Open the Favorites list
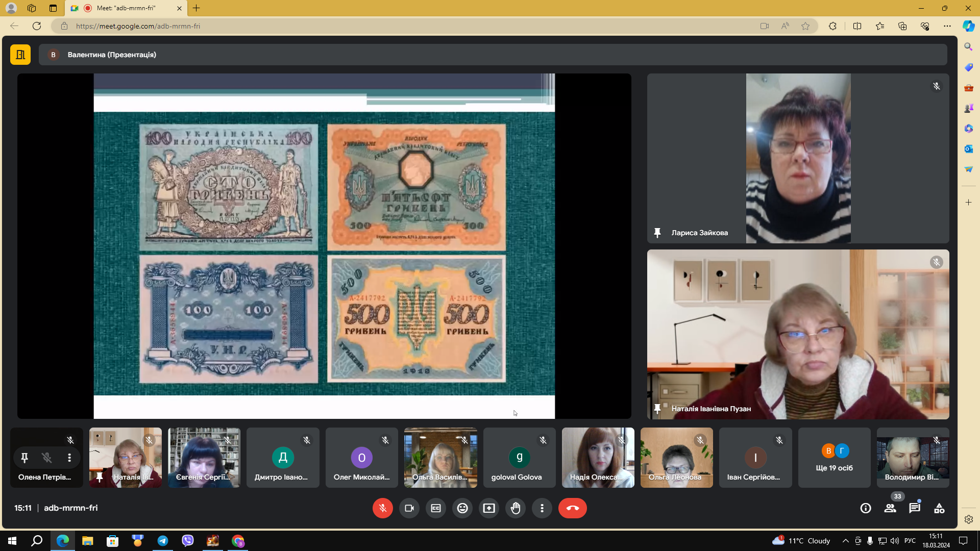The image size is (980, 551). pos(880,26)
